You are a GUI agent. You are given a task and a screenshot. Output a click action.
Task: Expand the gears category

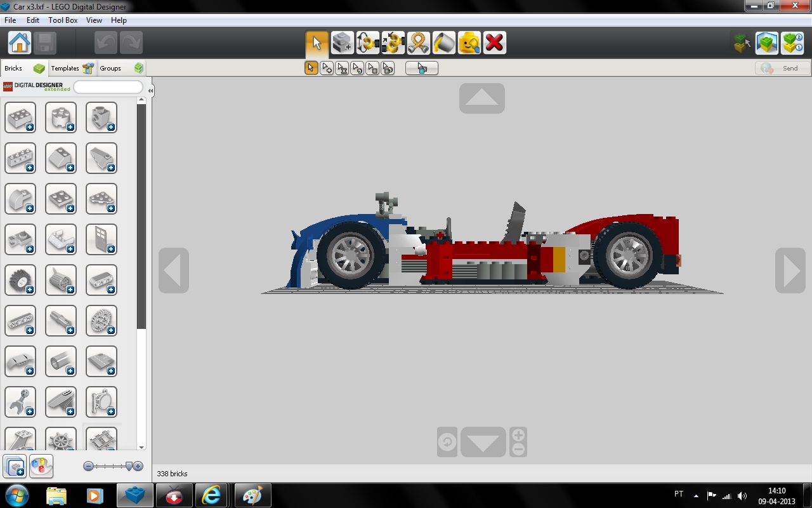tap(101, 321)
